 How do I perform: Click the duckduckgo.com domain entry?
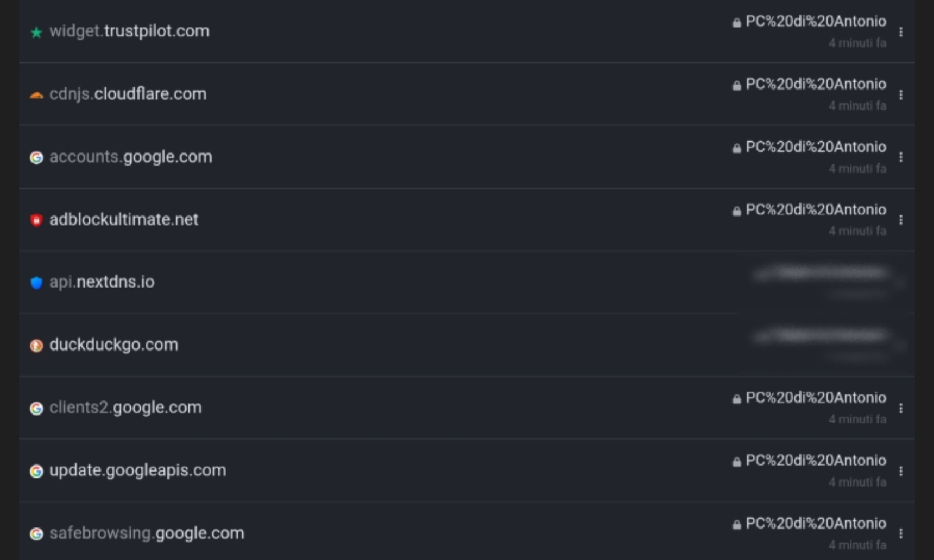113,345
